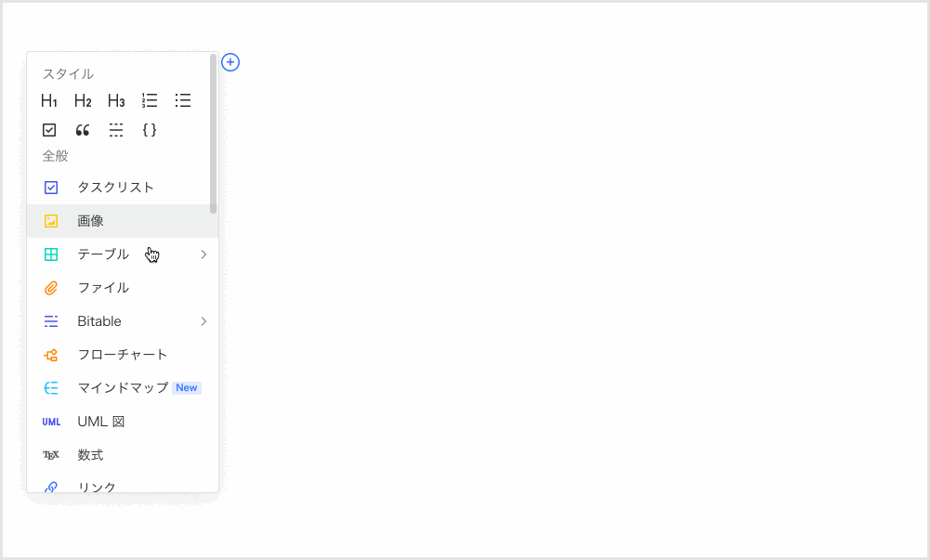This screenshot has width=930, height=560.
Task: Select タスクリスト from the menu
Action: pyautogui.click(x=115, y=188)
